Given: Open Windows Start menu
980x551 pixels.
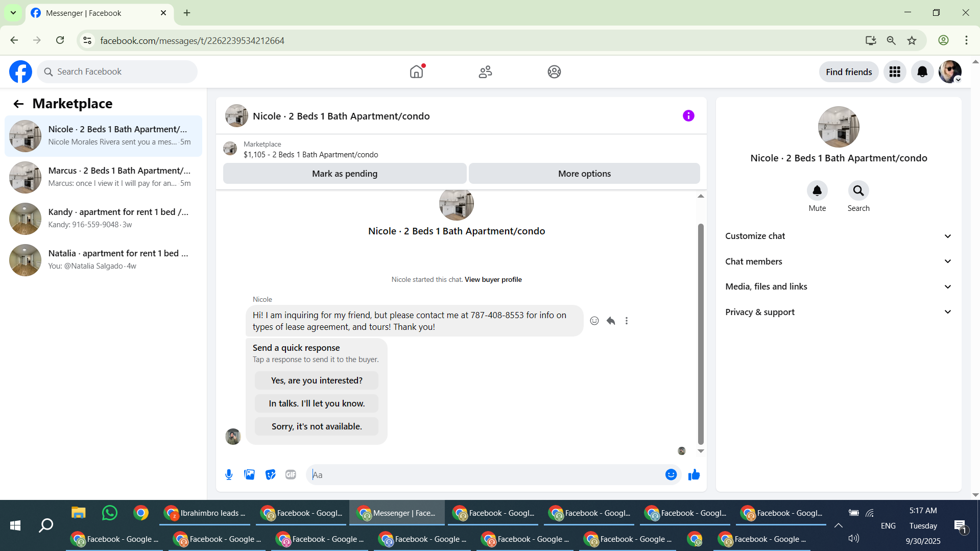Looking at the screenshot, I should 15,525.
